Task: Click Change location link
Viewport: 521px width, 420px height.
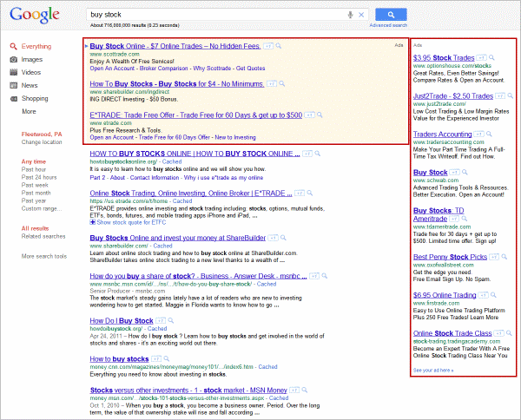Action: pyautogui.click(x=42, y=142)
